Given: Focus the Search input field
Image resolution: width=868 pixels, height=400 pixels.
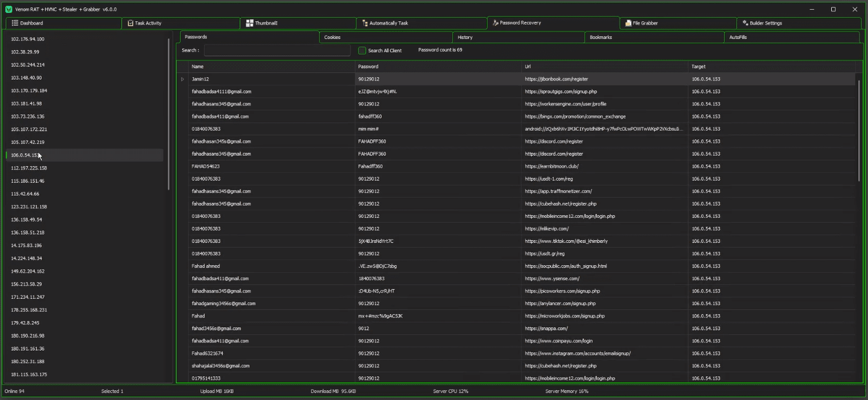Looking at the screenshot, I should [277, 50].
